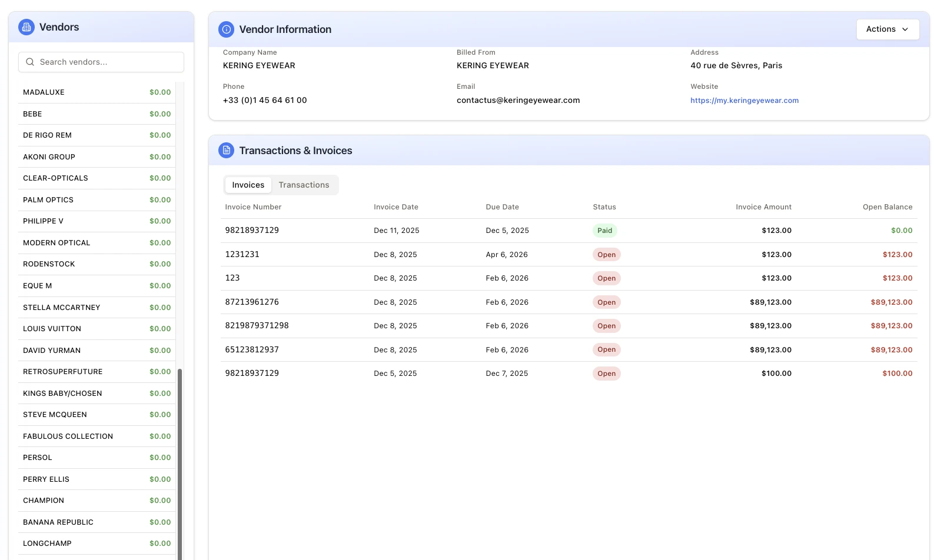Select vendor DAVID YURMAN
Screen dimensions: 934x560
point(97,351)
